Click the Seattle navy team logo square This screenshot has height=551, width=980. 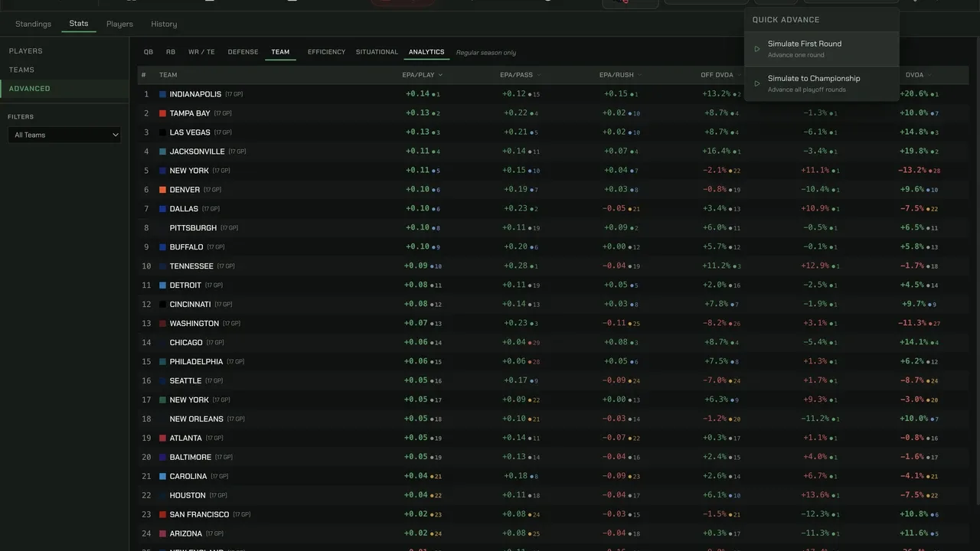(x=162, y=381)
